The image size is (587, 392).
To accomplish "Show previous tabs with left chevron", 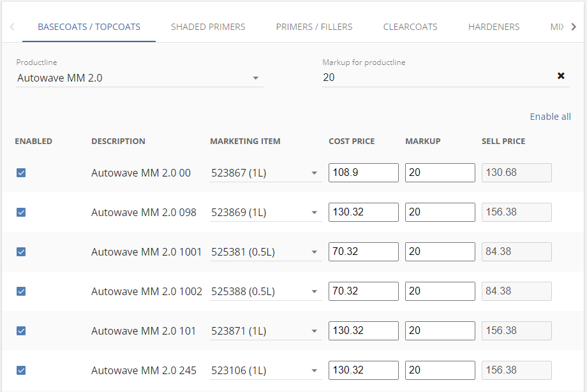I will (x=12, y=27).
